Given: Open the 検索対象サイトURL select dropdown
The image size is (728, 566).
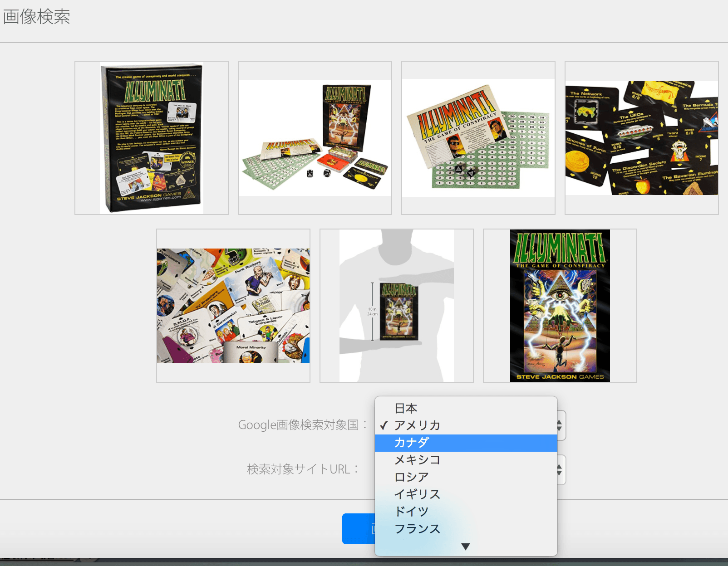Looking at the screenshot, I should pos(561,470).
